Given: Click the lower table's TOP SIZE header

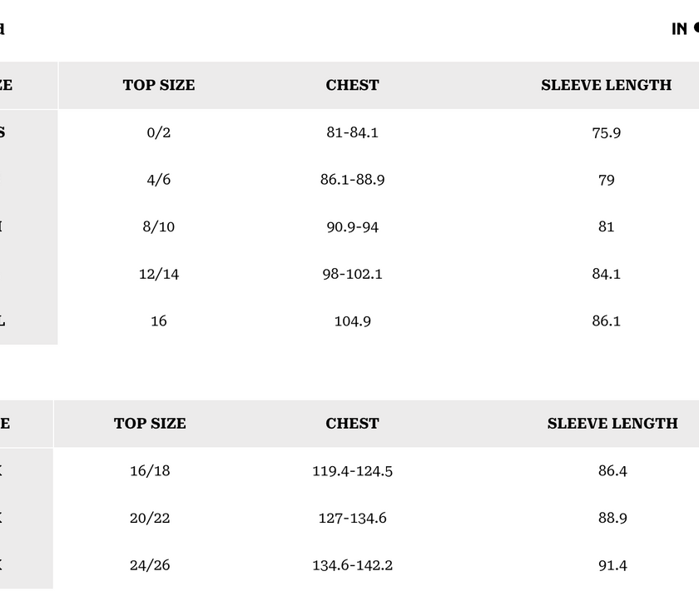Looking at the screenshot, I should (150, 424).
